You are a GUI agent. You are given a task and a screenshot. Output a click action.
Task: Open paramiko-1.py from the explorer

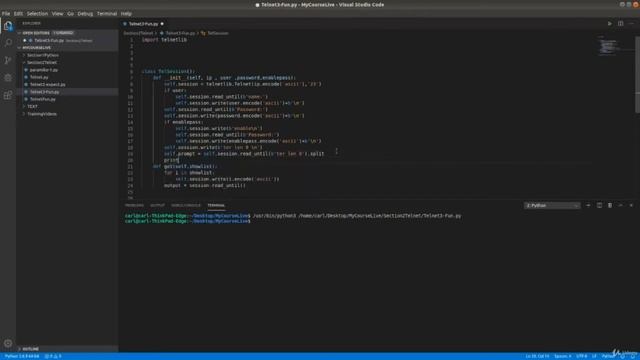point(44,70)
